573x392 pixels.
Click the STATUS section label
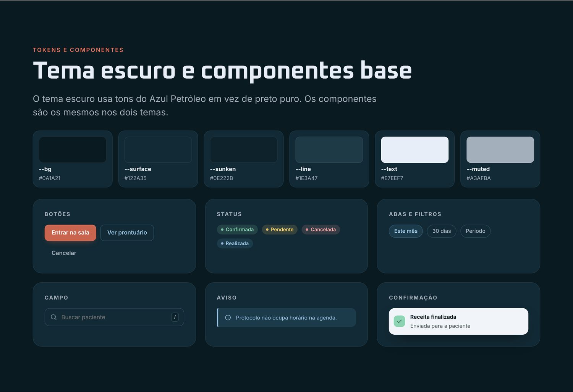(x=229, y=214)
